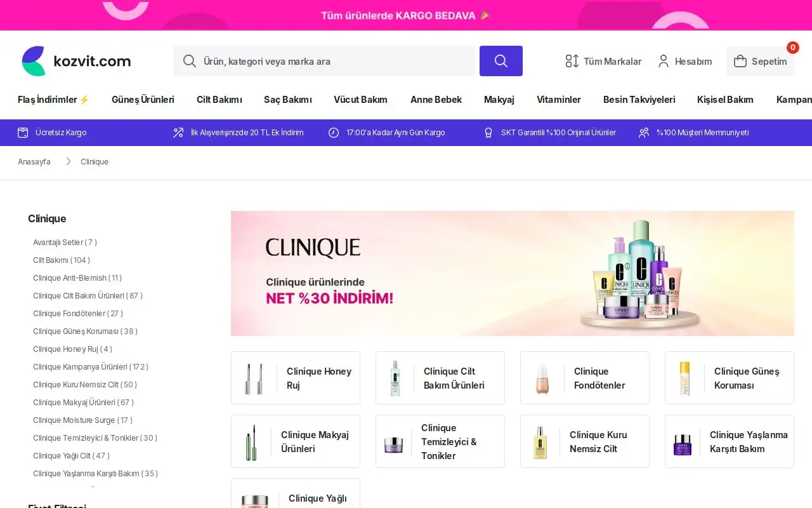Screen dimensions: 812x508
Task: Click the Ücretsiz Kargo box icon
Action: point(23,133)
